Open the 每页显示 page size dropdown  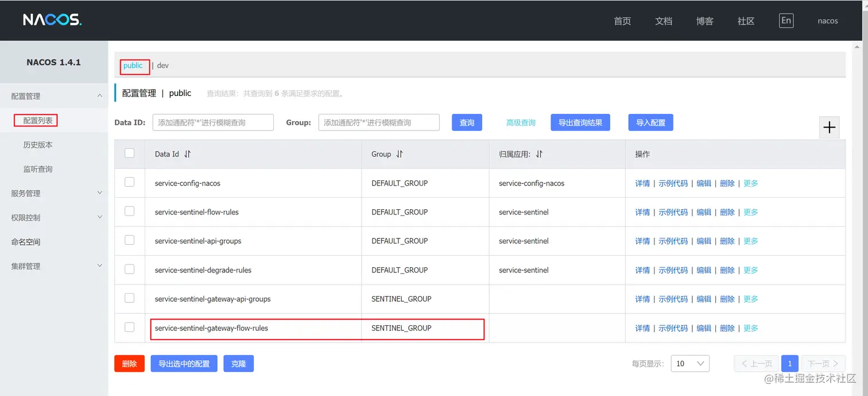tap(690, 364)
